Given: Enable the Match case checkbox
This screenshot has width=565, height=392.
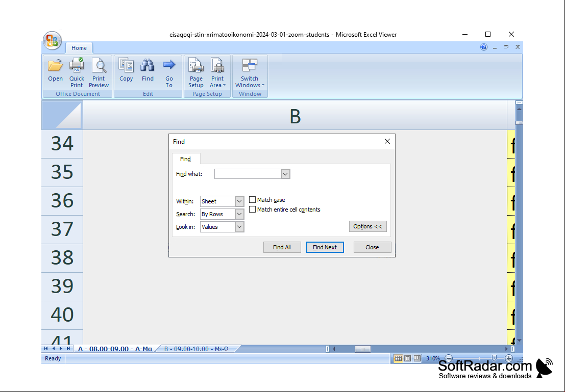Looking at the screenshot, I should coord(253,200).
